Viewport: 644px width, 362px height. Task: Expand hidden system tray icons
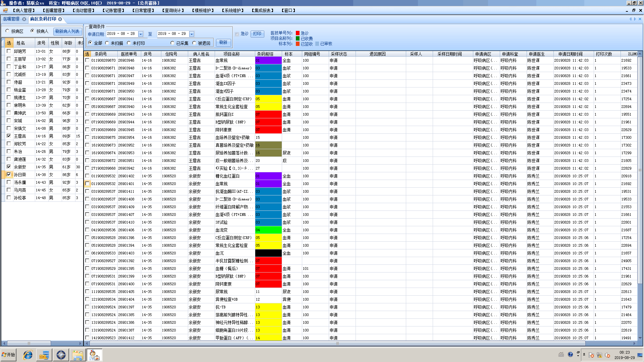click(x=584, y=355)
